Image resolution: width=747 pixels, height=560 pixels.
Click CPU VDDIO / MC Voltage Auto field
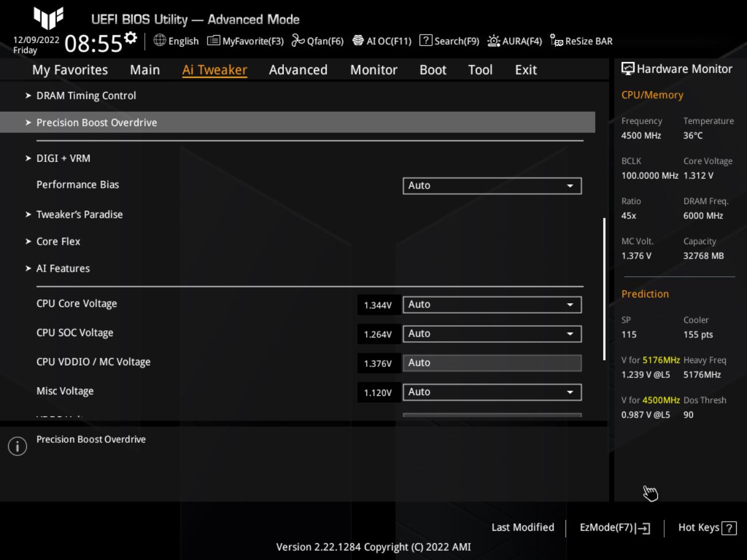(492, 363)
